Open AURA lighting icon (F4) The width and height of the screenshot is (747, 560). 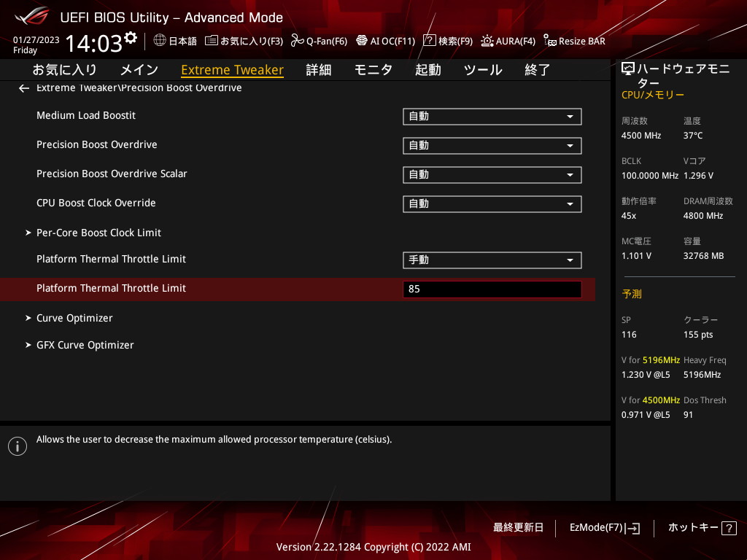pyautogui.click(x=487, y=41)
